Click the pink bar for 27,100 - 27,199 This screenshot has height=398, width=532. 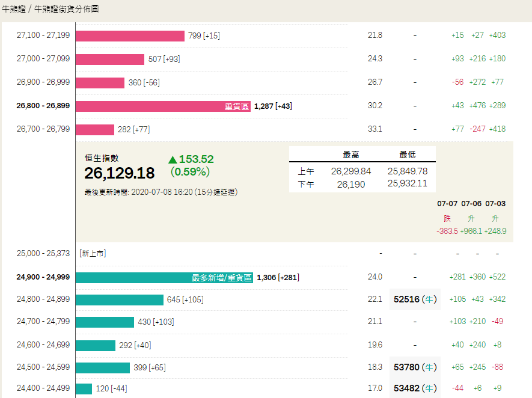coord(130,35)
